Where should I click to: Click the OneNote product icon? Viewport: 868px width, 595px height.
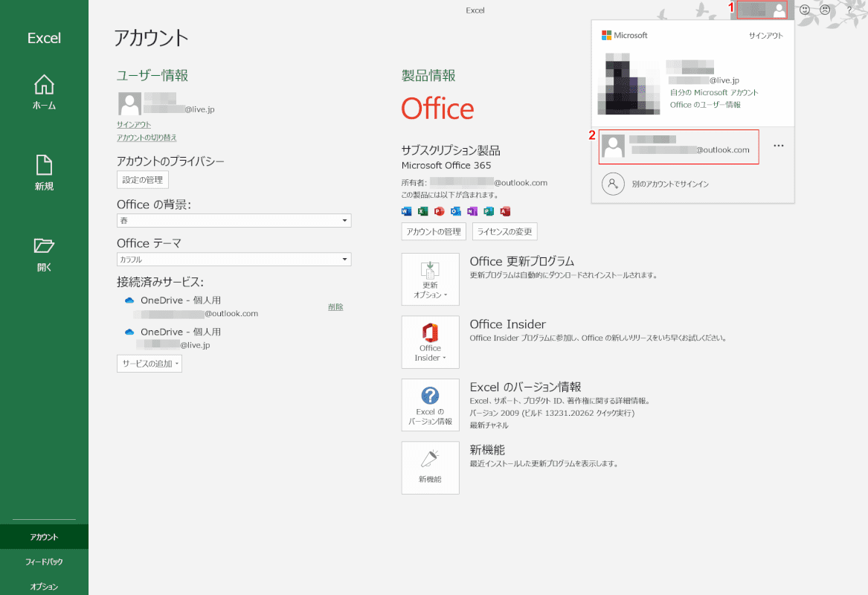(472, 211)
